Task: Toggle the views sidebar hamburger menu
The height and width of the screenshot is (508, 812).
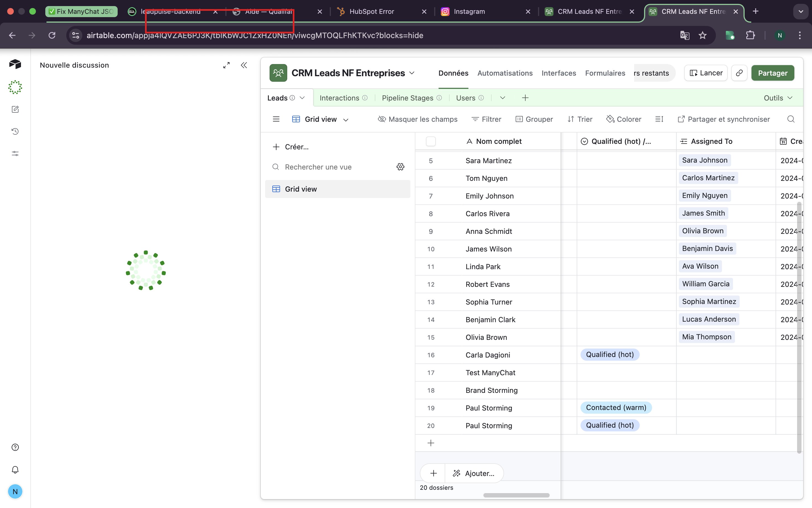Action: click(276, 119)
